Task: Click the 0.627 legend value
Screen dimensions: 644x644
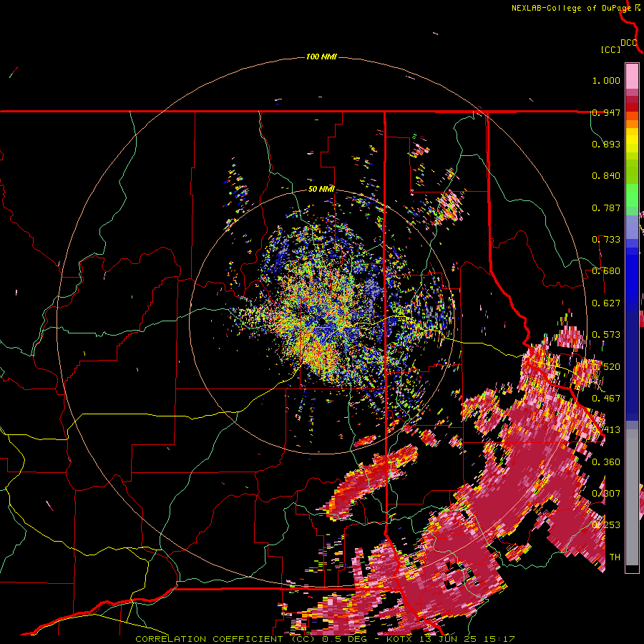Action: coord(606,303)
